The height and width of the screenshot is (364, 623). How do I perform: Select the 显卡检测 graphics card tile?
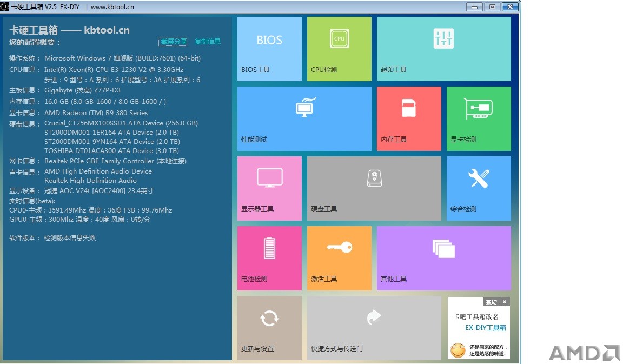(479, 119)
